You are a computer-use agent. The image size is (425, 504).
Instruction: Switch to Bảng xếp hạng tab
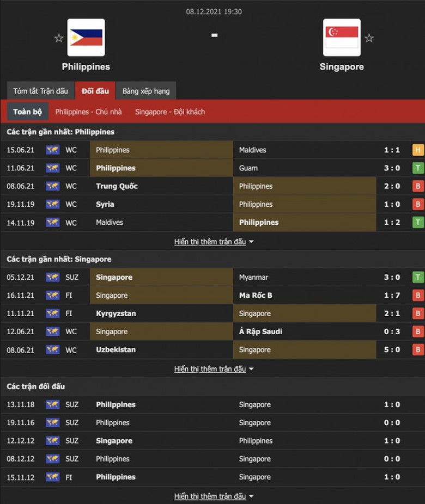[x=146, y=91]
